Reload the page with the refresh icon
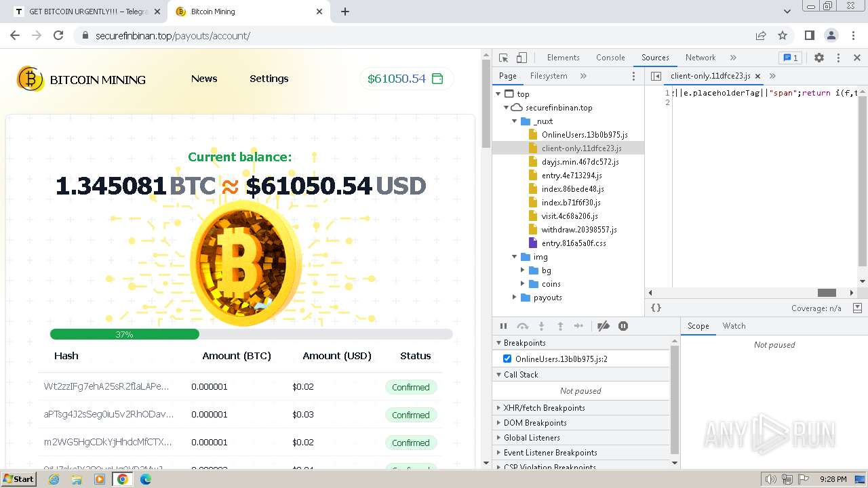Screen dimensions: 868x488 click(58, 35)
